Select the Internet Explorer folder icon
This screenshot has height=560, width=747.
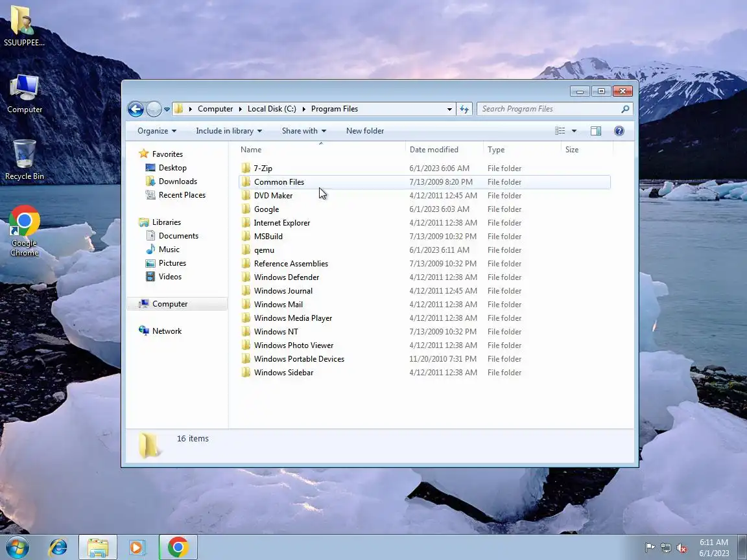(246, 222)
